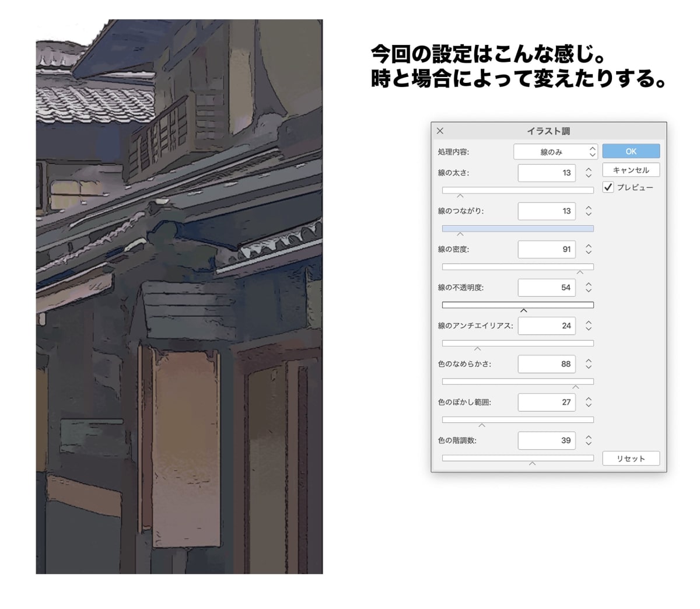Click the 線の不透明度 stepper arrows

[589, 288]
